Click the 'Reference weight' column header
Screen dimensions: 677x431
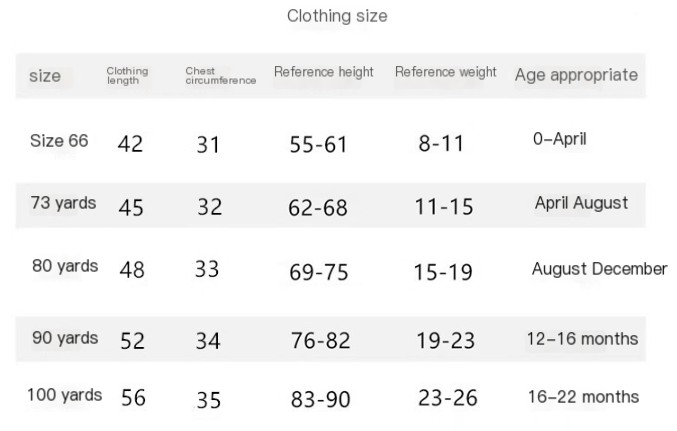pyautogui.click(x=445, y=72)
